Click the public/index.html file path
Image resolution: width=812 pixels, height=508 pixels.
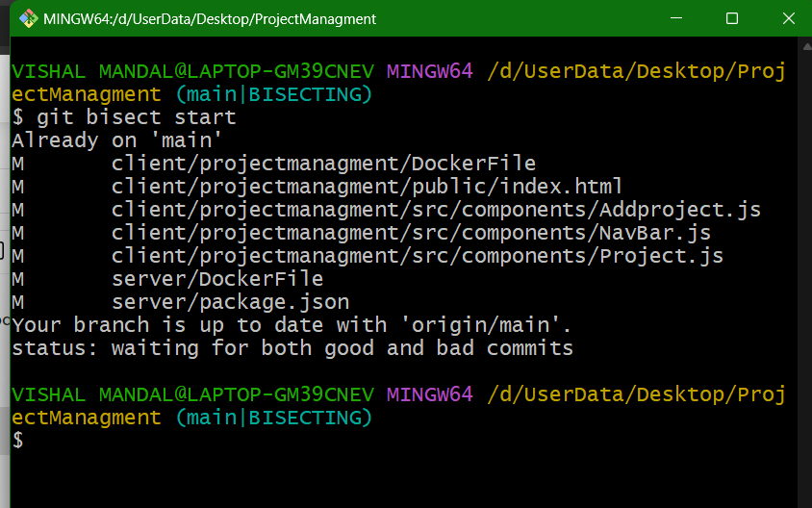pos(367,187)
